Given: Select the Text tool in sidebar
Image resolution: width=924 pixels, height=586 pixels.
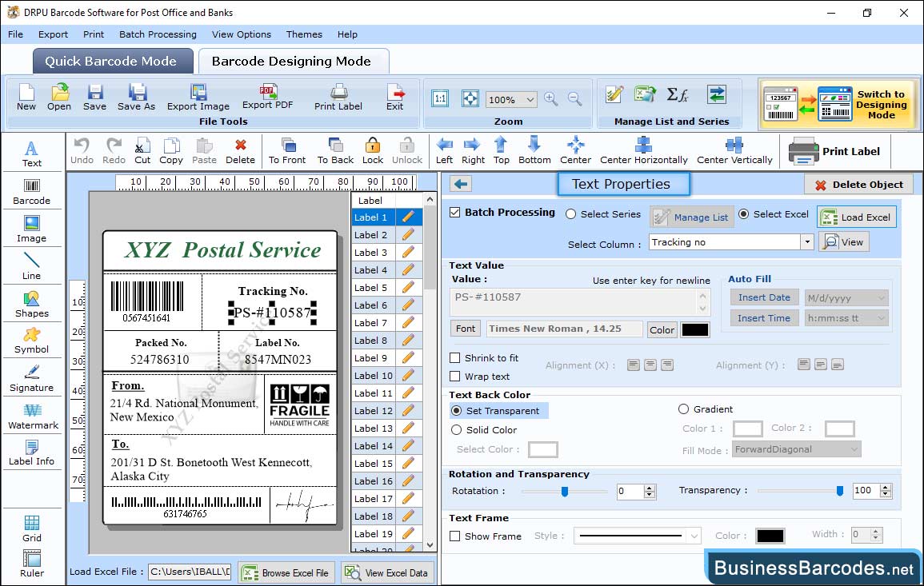Looking at the screenshot, I should point(31,154).
